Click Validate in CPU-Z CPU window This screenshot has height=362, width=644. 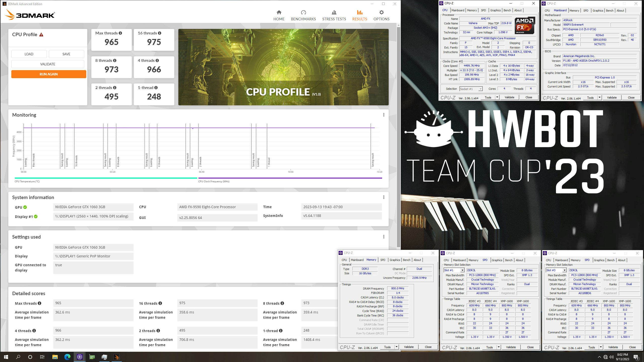pyautogui.click(x=509, y=98)
